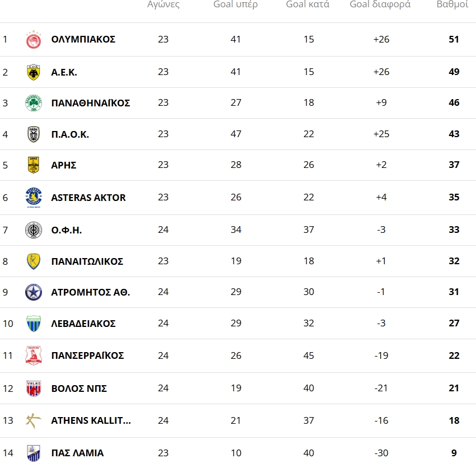This screenshot has width=476, height=468.
Task: Click the Panaitolikos yellow shield icon
Action: [34, 261]
